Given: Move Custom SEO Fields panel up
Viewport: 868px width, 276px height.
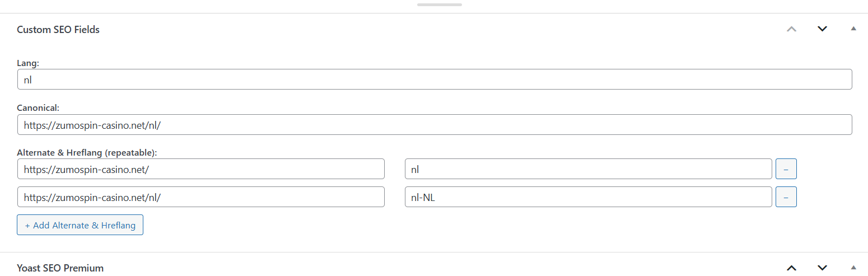Looking at the screenshot, I should point(791,29).
